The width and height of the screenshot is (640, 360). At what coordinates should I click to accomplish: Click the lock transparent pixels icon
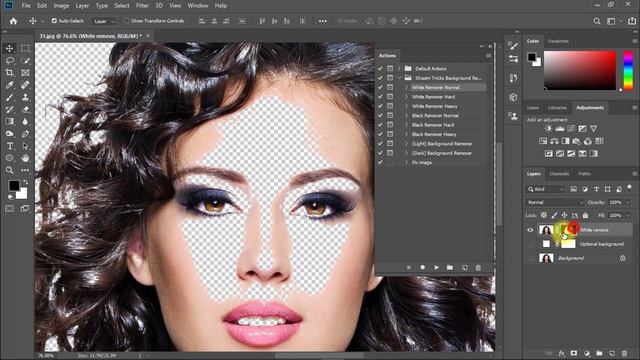[x=544, y=215]
